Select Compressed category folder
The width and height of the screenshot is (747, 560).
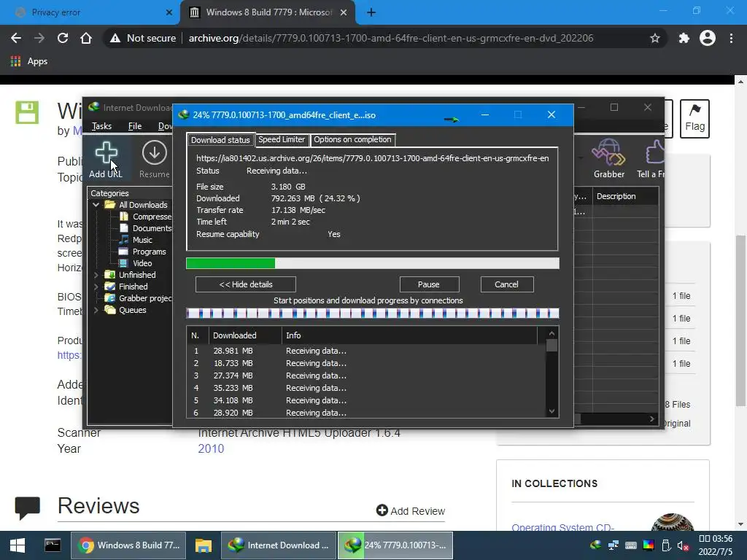[145, 217]
